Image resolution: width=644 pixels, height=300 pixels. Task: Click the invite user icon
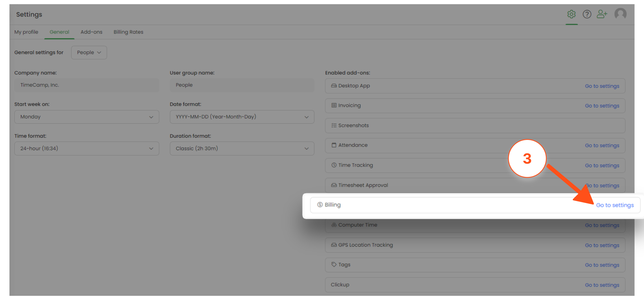602,14
